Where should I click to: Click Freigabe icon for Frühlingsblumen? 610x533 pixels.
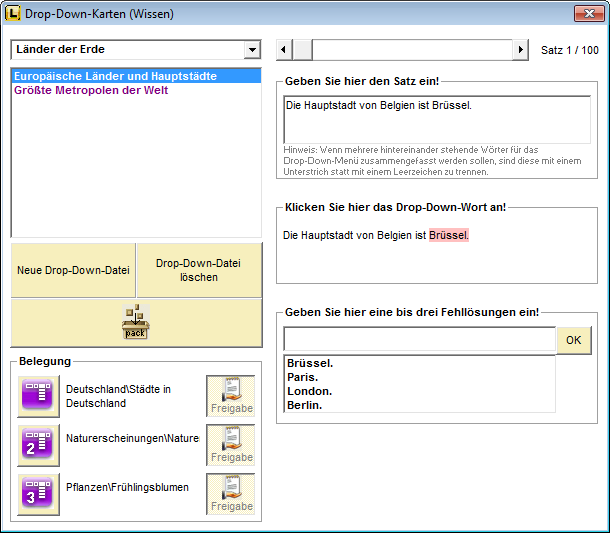(x=231, y=494)
